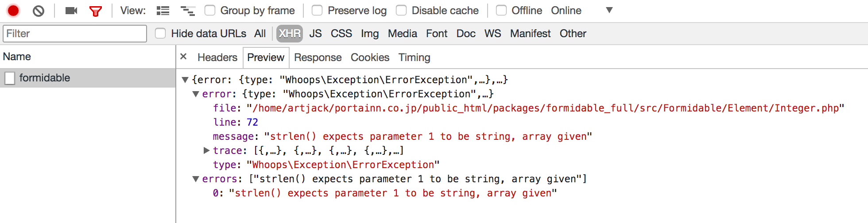Tick the Disable cache checkbox
Viewport: 868px width, 223px height.
click(401, 10)
